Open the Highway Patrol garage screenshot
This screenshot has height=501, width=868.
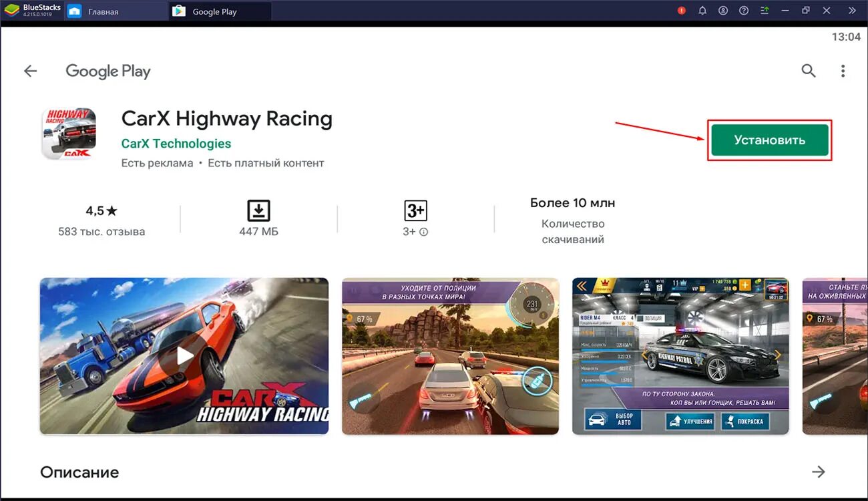(x=681, y=356)
